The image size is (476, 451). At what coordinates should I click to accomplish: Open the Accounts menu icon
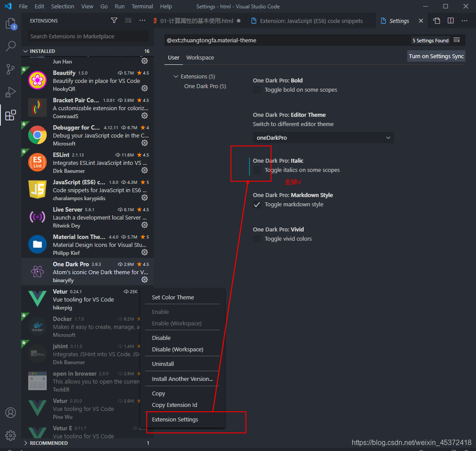[11, 413]
